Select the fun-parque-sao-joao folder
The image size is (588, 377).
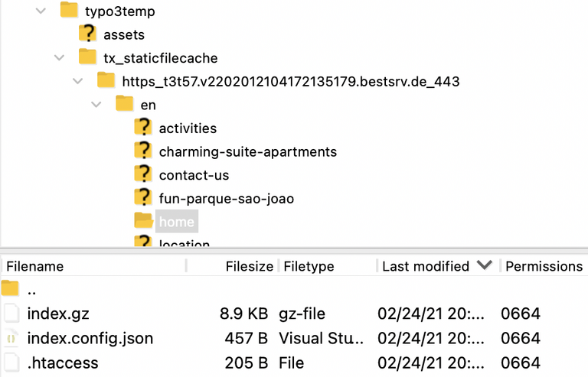[226, 198]
